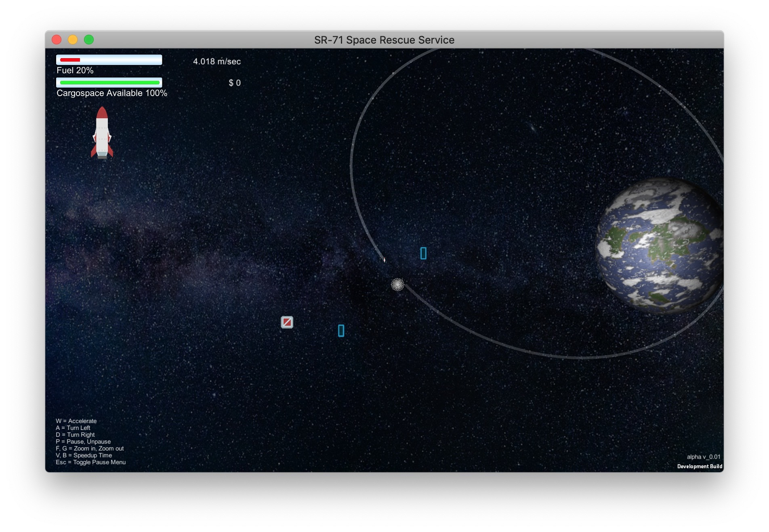Click the 'Cargospace Available 100%' label
The height and width of the screenshot is (532, 769).
click(112, 93)
